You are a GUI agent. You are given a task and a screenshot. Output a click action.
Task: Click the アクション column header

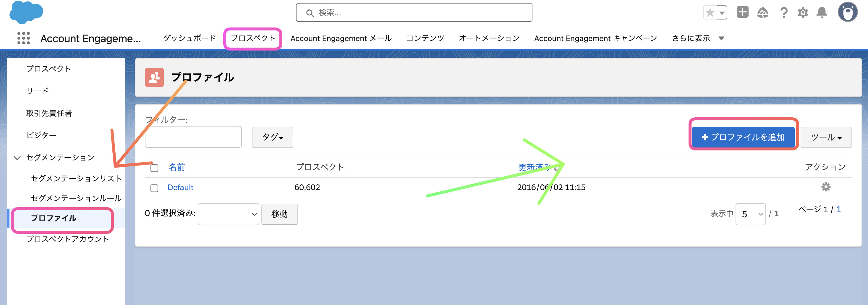tap(825, 167)
